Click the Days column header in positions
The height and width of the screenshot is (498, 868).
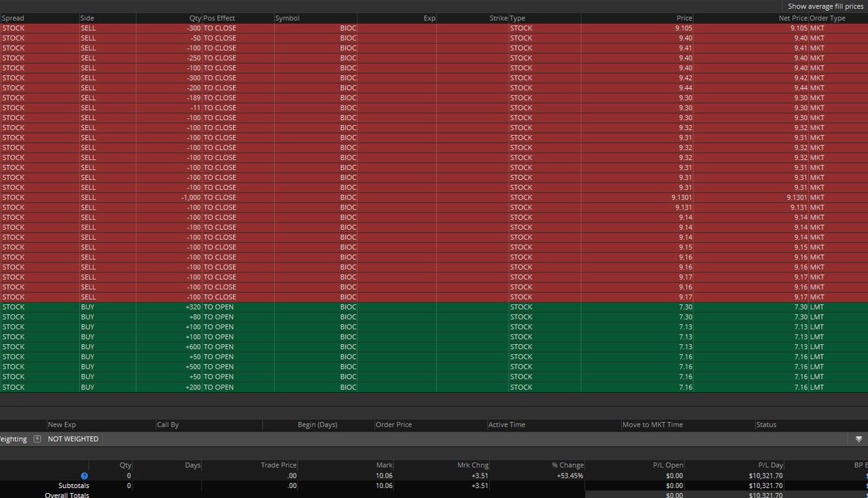192,465
